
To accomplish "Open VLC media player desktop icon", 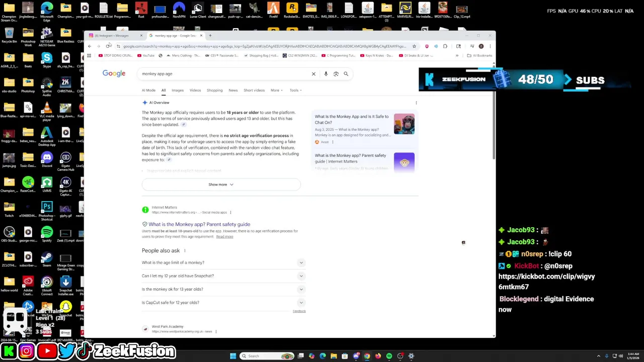I will 47,111.
